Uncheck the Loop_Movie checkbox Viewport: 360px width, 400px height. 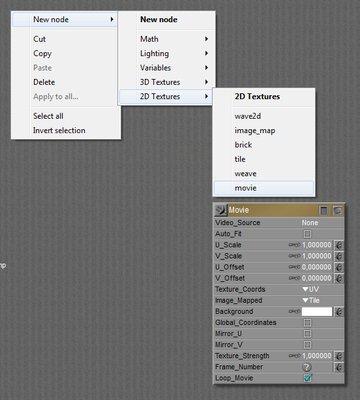point(307,378)
